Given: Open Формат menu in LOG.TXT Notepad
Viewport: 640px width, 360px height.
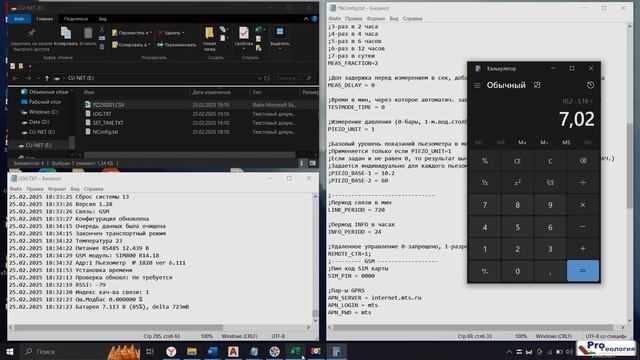Looking at the screenshot, I should (x=57, y=189).
